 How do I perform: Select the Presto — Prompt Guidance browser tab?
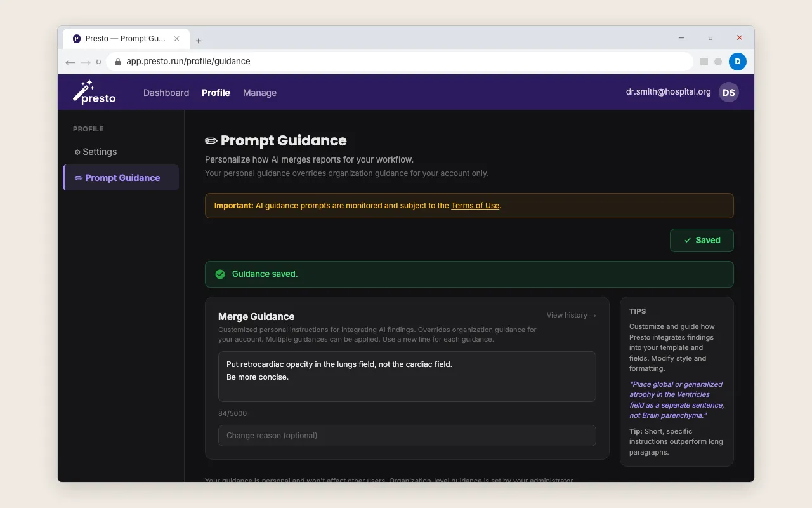(x=124, y=38)
